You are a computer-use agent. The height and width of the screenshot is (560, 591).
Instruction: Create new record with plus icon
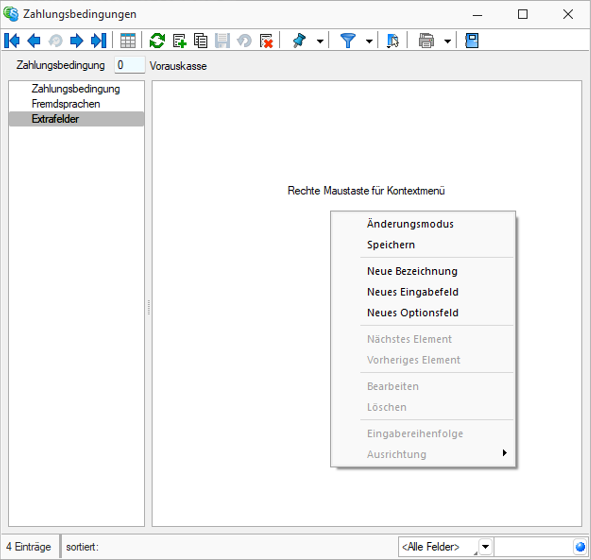(179, 41)
